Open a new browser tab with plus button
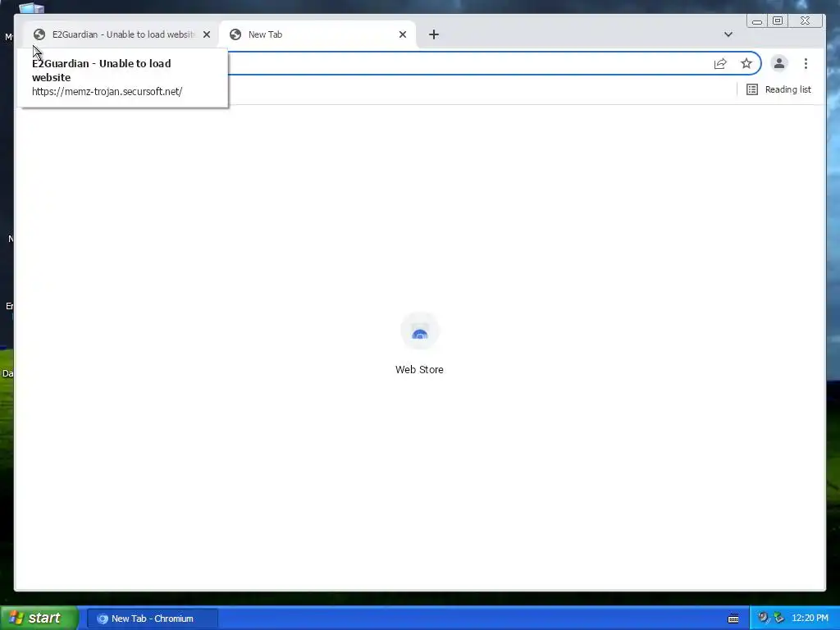 (434, 34)
